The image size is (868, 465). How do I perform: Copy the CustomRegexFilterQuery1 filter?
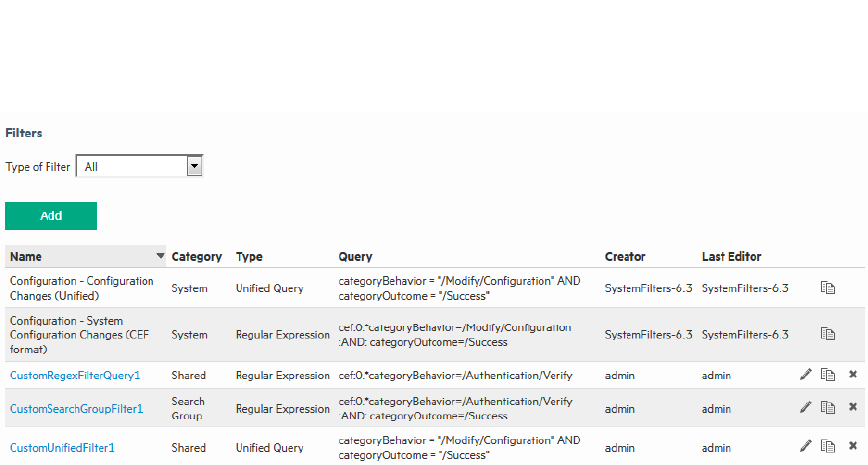[828, 375]
